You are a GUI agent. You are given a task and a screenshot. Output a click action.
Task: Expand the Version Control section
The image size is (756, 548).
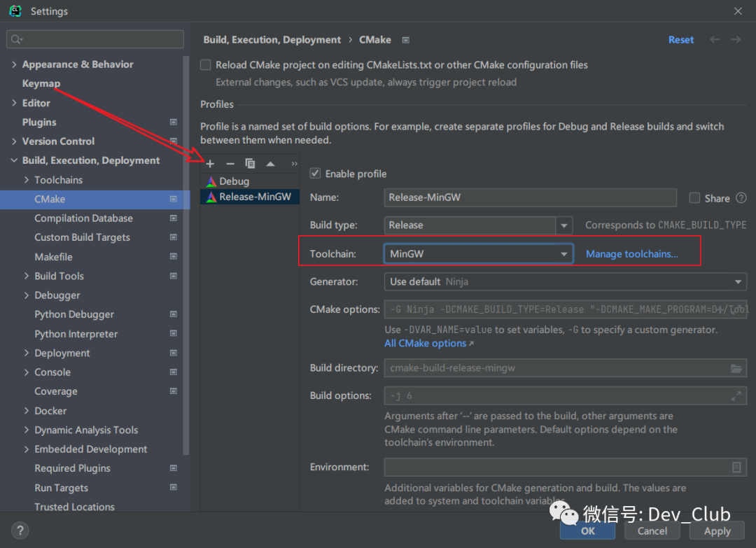[x=14, y=141]
